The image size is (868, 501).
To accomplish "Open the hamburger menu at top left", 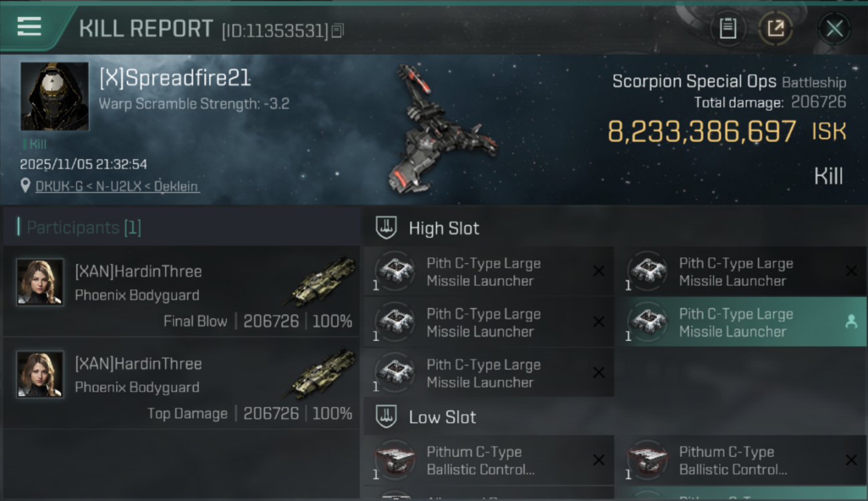I will click(29, 27).
